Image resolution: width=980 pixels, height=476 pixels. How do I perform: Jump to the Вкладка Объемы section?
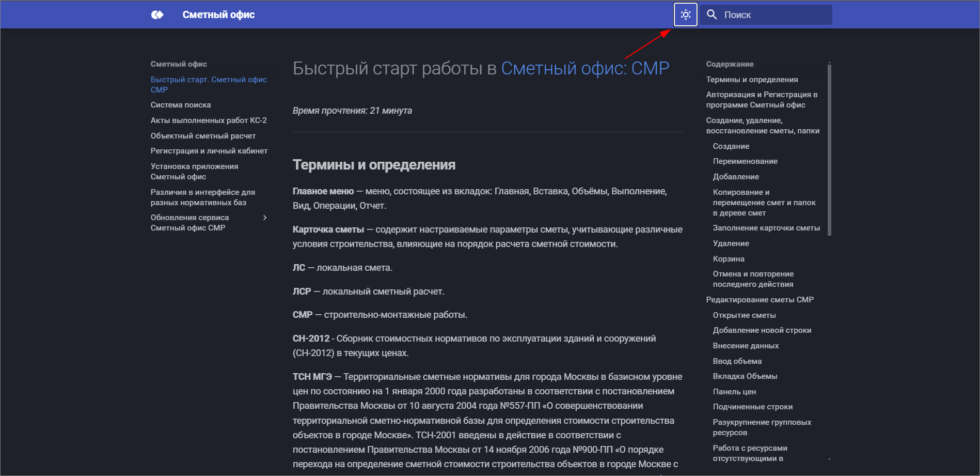(x=745, y=376)
